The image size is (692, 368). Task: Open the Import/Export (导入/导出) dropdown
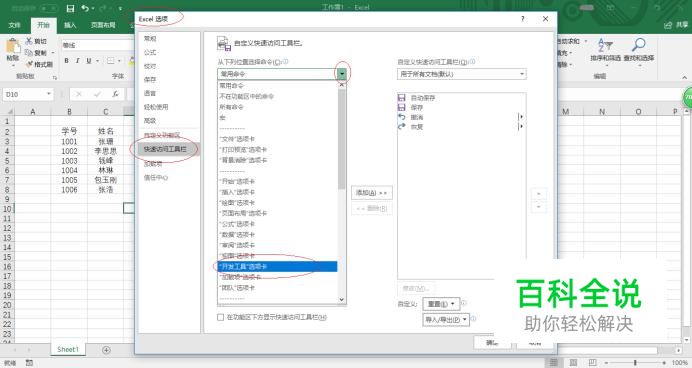[446, 319]
